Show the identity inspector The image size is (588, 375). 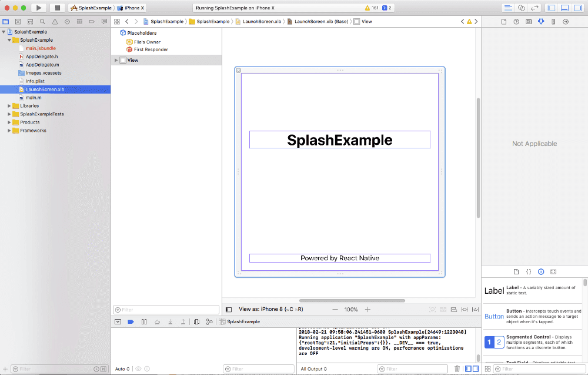click(529, 22)
